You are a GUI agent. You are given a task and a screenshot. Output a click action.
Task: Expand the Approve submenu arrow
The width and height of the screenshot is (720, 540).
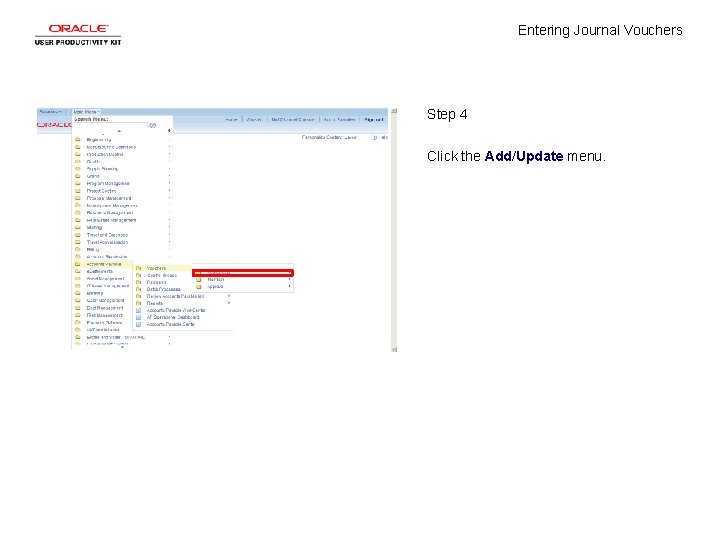pyautogui.click(x=289, y=287)
